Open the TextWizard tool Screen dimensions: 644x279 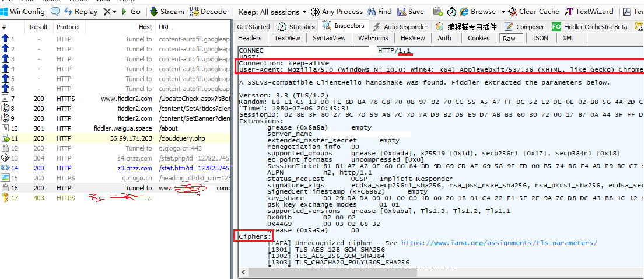tap(589, 12)
